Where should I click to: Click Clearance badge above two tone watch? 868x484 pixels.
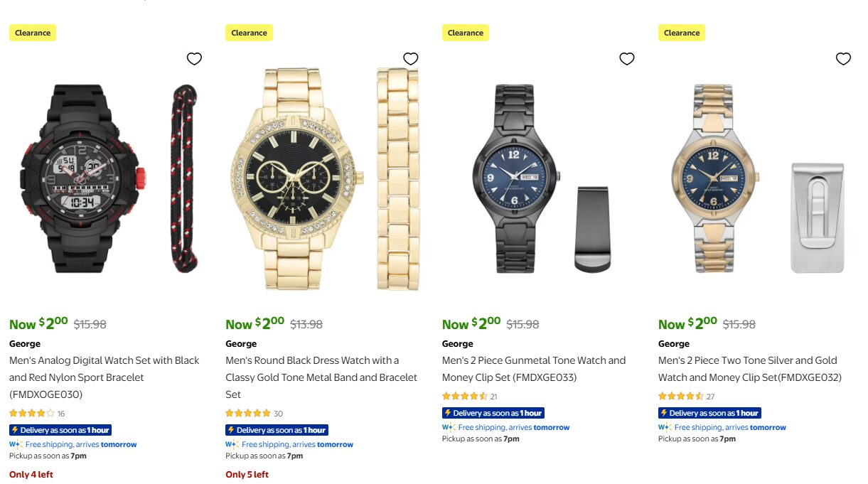[x=681, y=33]
